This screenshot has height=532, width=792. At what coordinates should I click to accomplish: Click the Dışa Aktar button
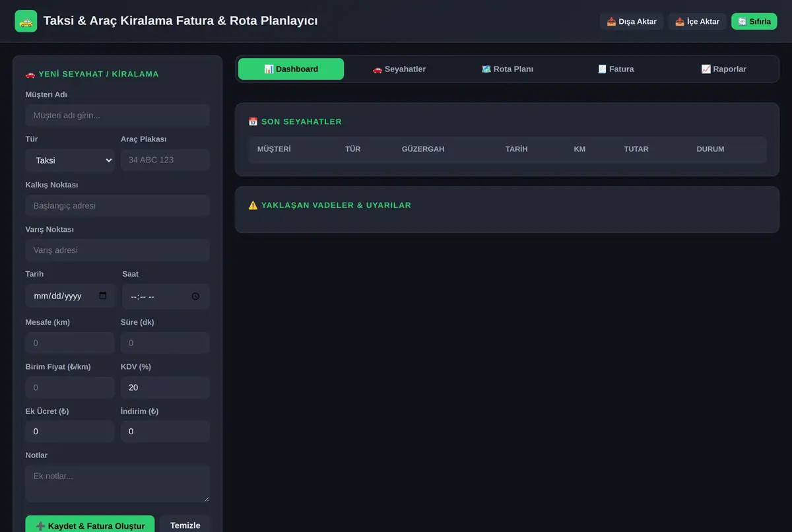click(x=632, y=21)
